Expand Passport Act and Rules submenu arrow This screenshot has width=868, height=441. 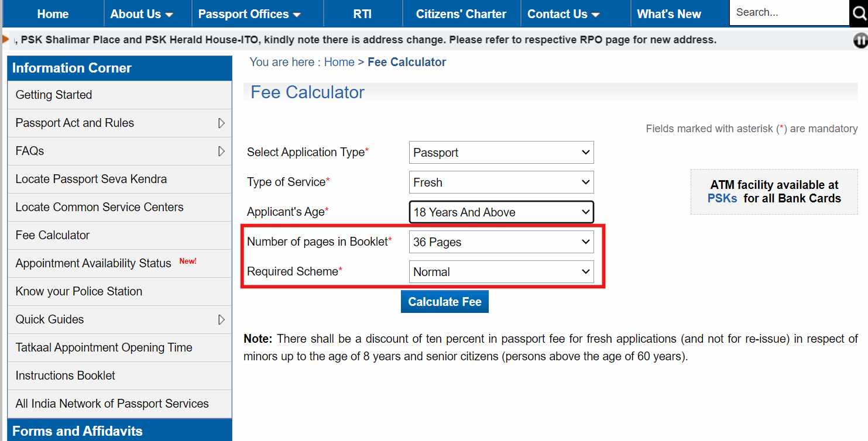(x=221, y=123)
